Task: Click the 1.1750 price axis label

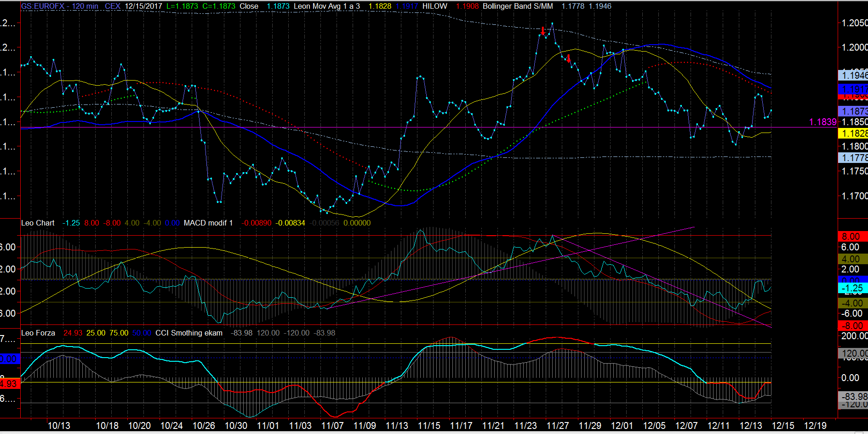Action: coord(854,171)
